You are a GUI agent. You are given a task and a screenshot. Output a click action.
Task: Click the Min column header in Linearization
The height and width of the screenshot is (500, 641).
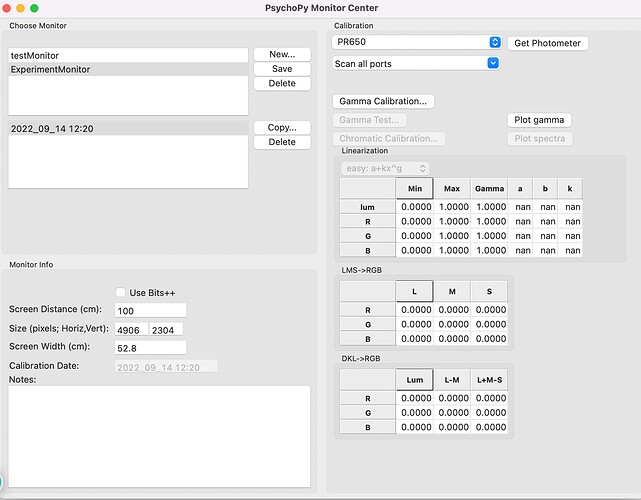point(415,188)
